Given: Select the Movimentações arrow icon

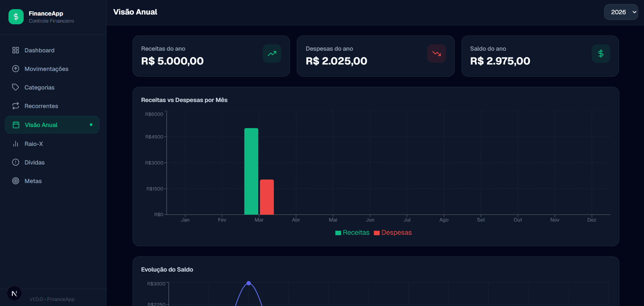Looking at the screenshot, I should click(x=16, y=69).
